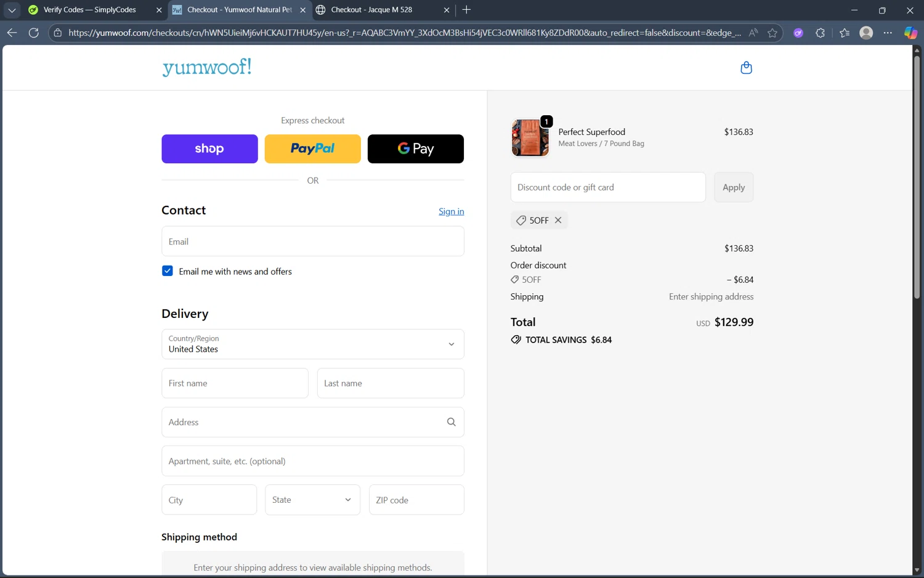
Task: Focus the First name field
Action: tap(235, 383)
